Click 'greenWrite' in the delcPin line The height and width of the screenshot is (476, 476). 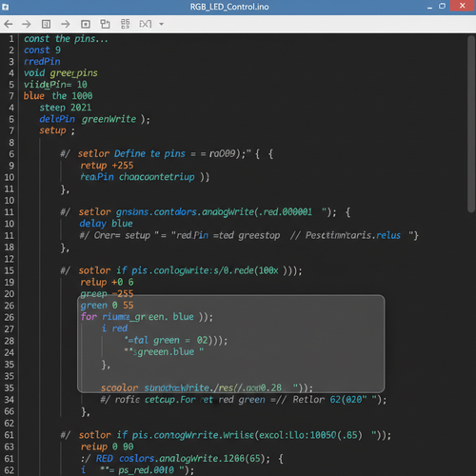[x=109, y=119]
